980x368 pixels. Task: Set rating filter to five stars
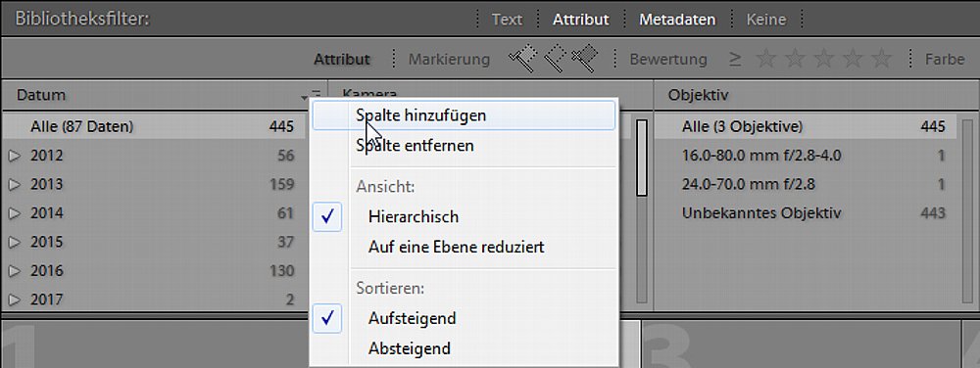point(881,60)
